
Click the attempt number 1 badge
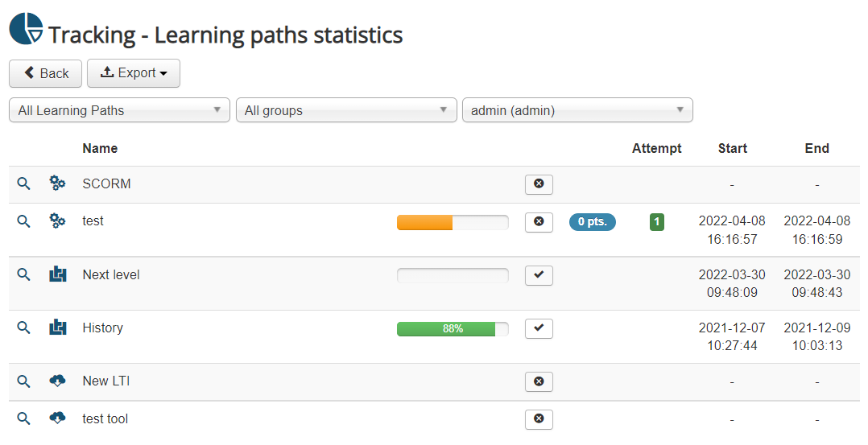click(x=656, y=222)
